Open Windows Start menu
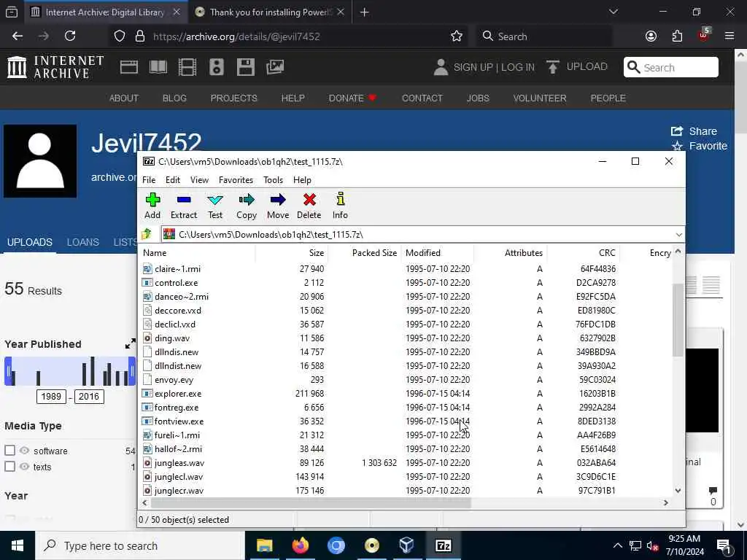 click(x=18, y=545)
